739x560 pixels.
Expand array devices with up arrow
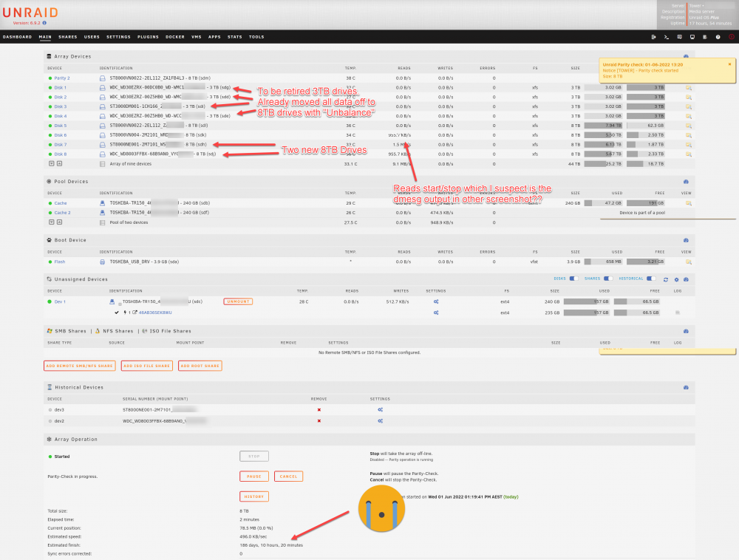(x=59, y=163)
